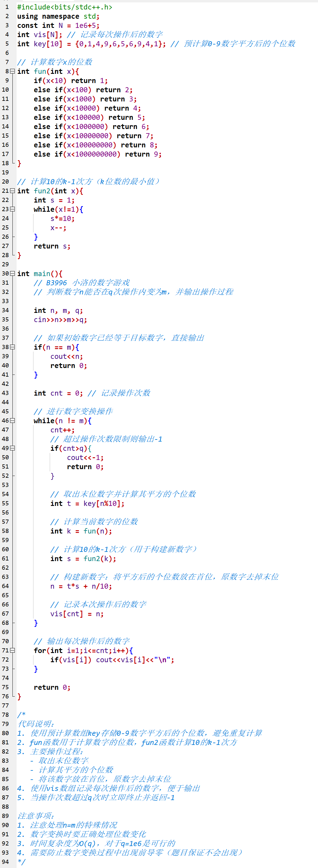Click the int cnt = 0; declaration

(x=58, y=393)
